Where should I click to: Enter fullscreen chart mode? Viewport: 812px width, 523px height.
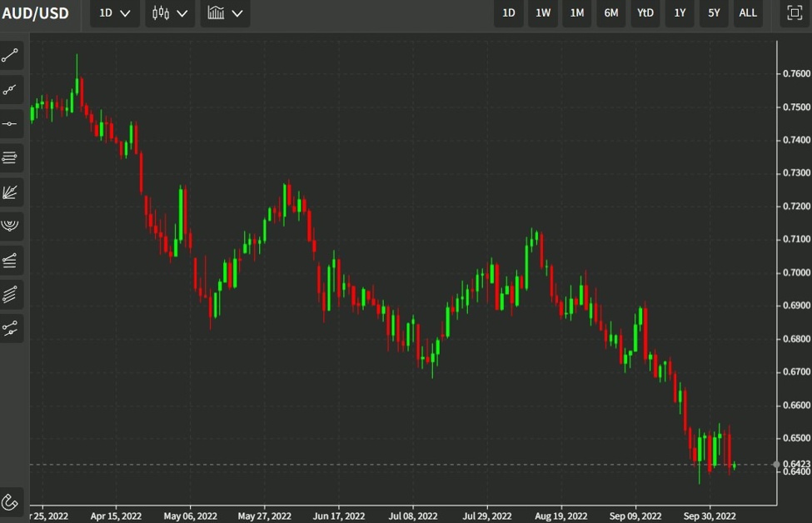(x=792, y=13)
